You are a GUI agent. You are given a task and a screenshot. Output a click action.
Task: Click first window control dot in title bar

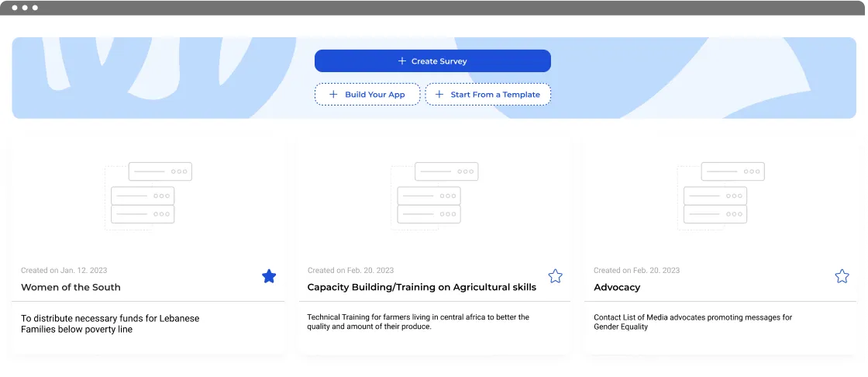[15, 8]
